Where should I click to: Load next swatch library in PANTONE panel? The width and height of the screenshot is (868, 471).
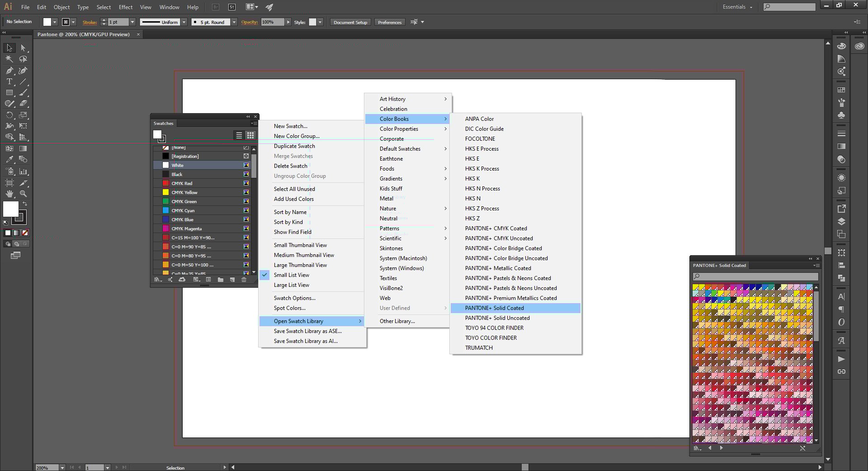pyautogui.click(x=721, y=448)
